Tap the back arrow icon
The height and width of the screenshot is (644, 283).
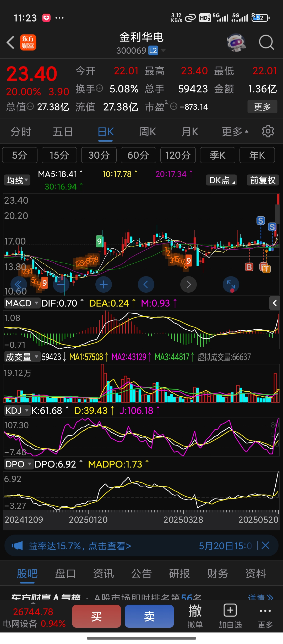[x=10, y=42]
